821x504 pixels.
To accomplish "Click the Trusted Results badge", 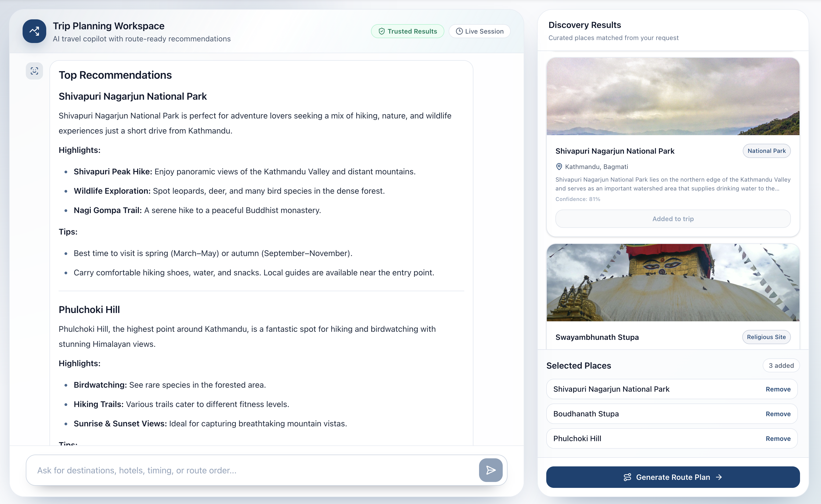I will pos(408,31).
